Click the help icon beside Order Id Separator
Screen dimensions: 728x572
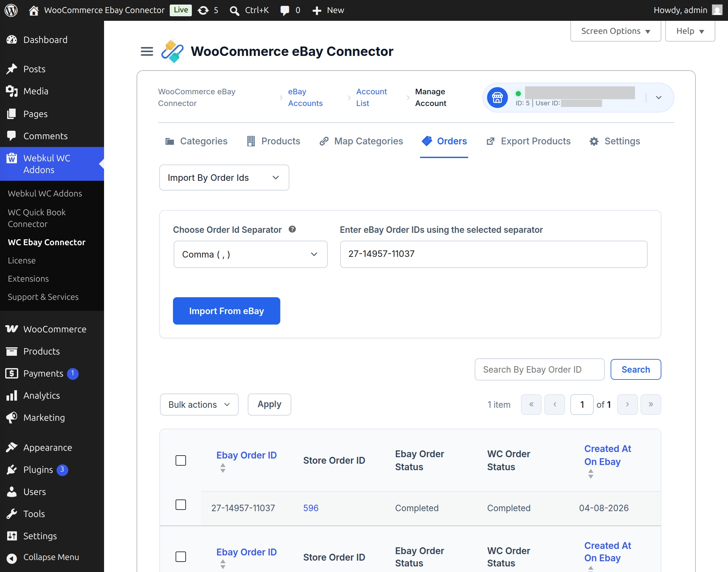[292, 229]
